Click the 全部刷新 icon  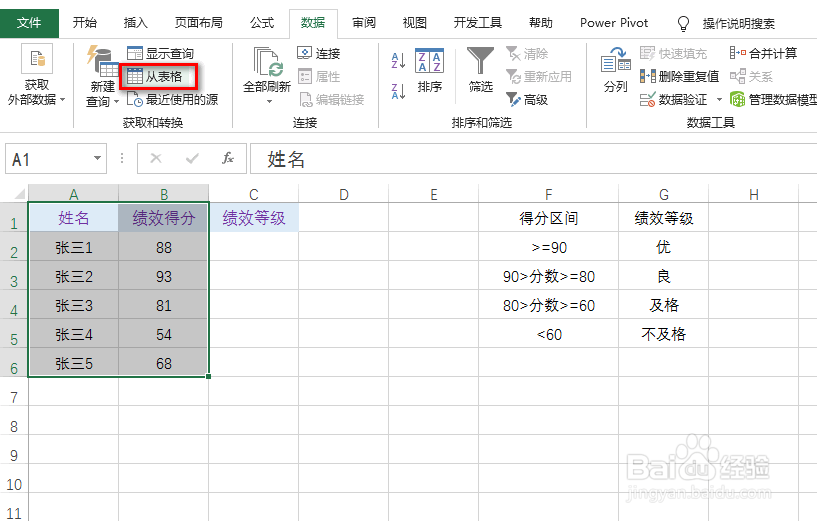click(267, 61)
